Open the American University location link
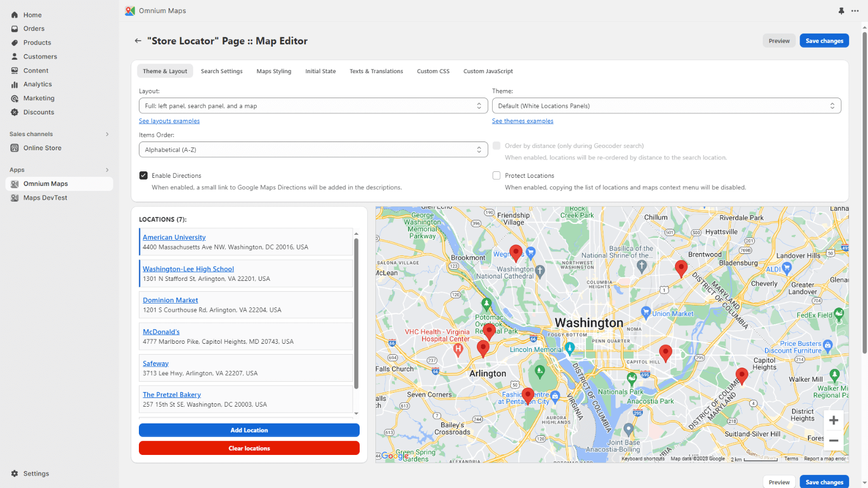Screen dimensions: 868x488 tap(174, 237)
